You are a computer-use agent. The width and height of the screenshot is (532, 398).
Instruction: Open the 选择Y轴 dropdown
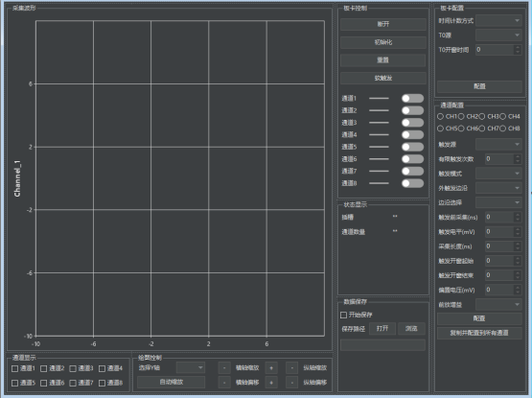tap(191, 367)
